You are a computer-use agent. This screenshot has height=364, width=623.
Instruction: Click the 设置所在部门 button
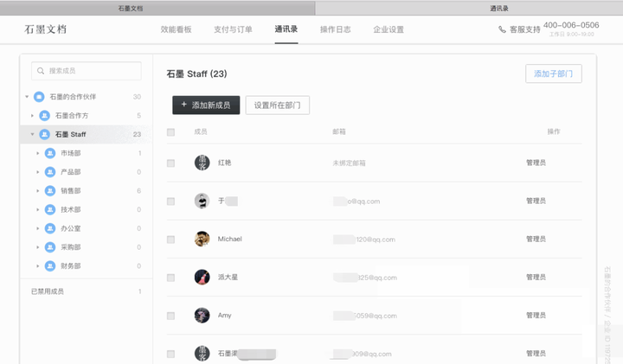tap(278, 105)
